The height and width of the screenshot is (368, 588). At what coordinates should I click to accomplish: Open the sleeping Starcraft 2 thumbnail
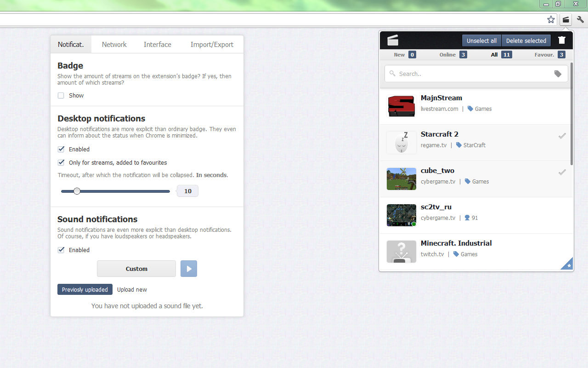pos(401,143)
